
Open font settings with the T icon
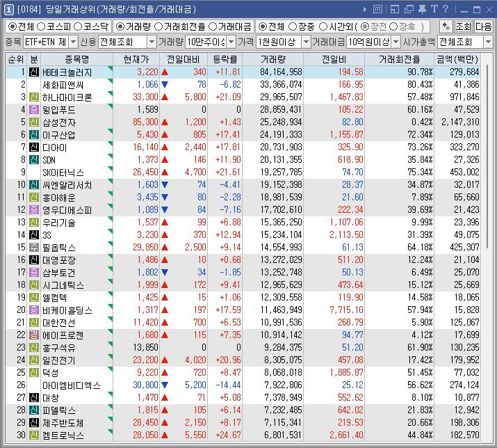(434, 9)
